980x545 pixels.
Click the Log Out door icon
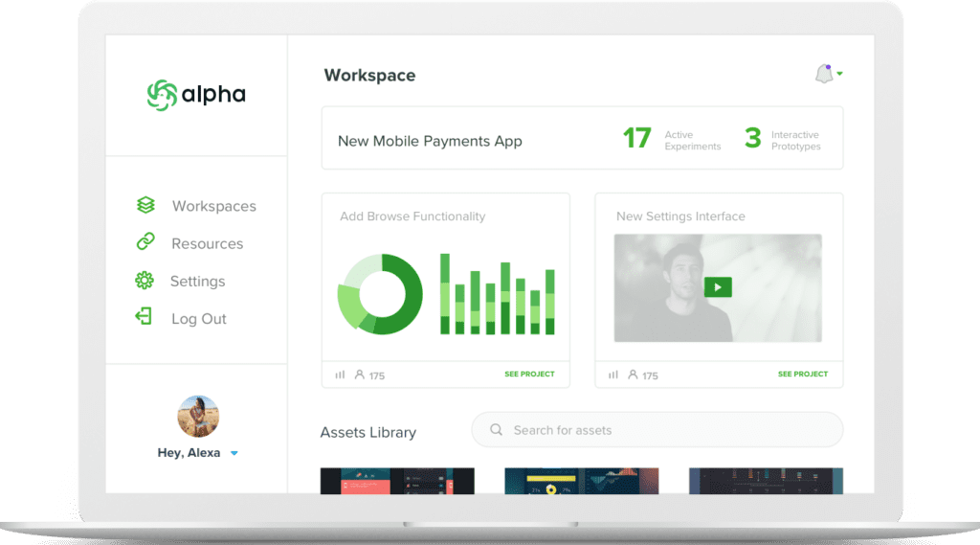[x=144, y=317]
